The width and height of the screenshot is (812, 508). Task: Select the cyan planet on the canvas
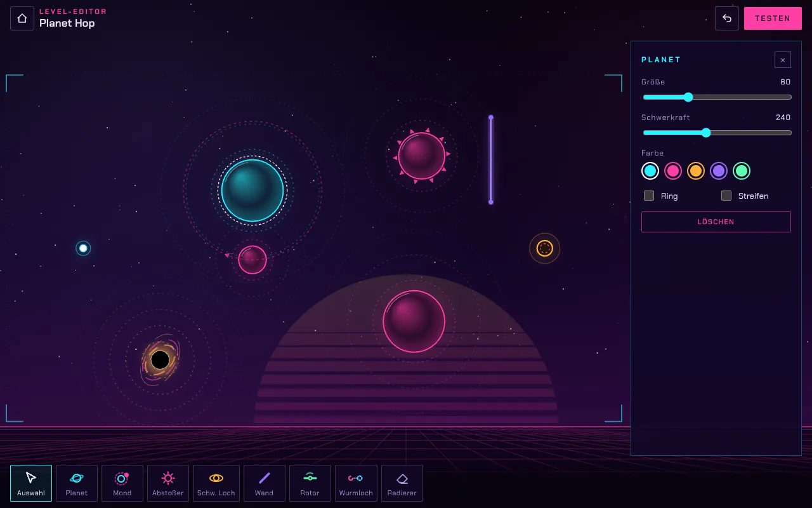[252, 190]
